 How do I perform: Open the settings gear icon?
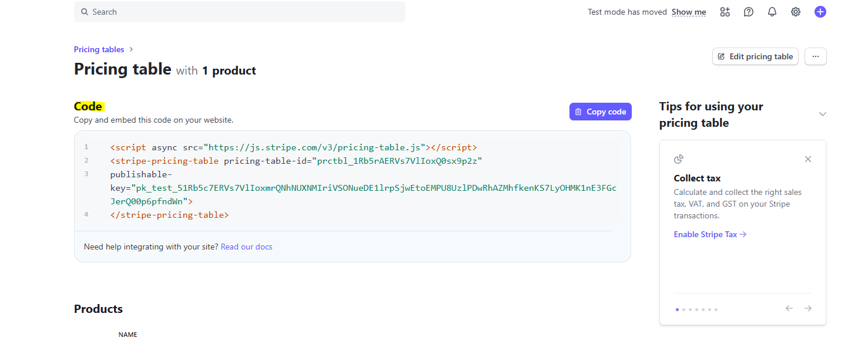[796, 12]
